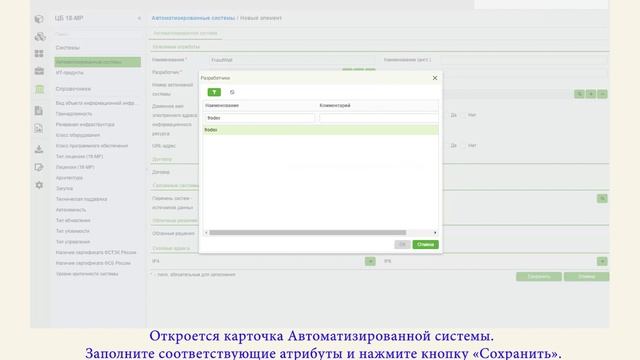Focus the Наименование filter field in dialog
The image size is (640, 360).
point(260,118)
